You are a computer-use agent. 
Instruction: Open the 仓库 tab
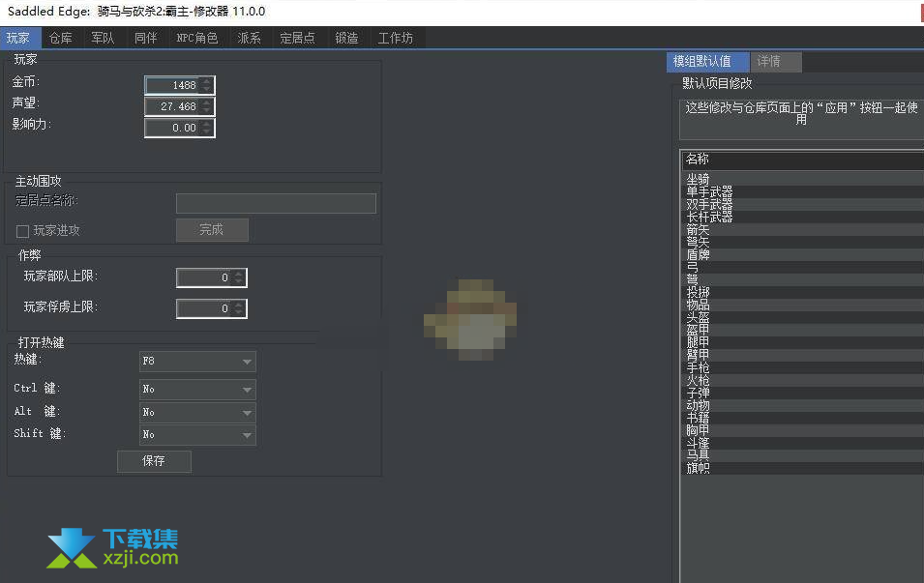(x=61, y=39)
